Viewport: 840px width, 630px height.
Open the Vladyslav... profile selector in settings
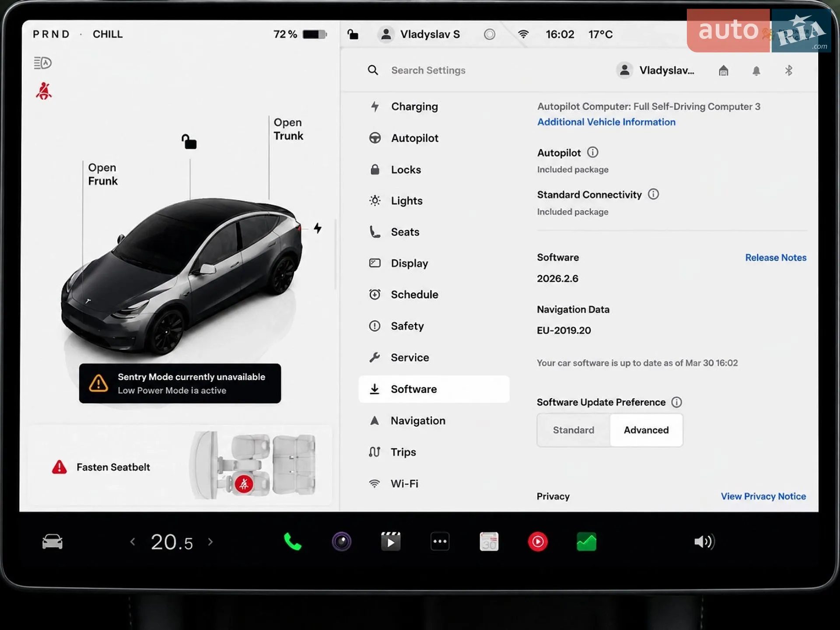[x=655, y=70]
